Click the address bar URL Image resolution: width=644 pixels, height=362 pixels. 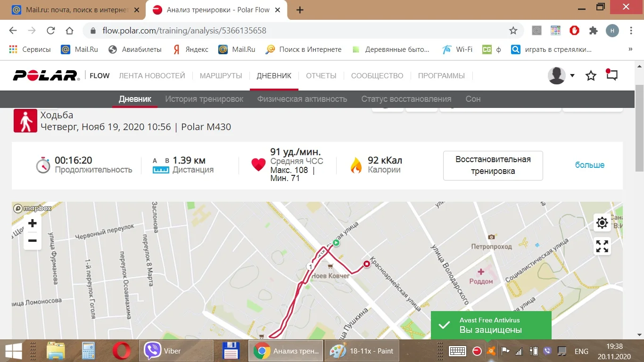pos(184,31)
